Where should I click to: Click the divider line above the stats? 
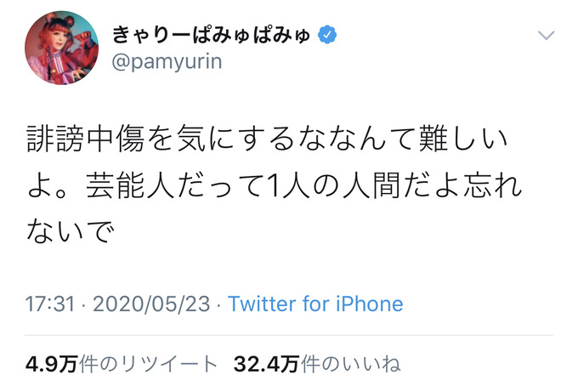click(x=289, y=336)
